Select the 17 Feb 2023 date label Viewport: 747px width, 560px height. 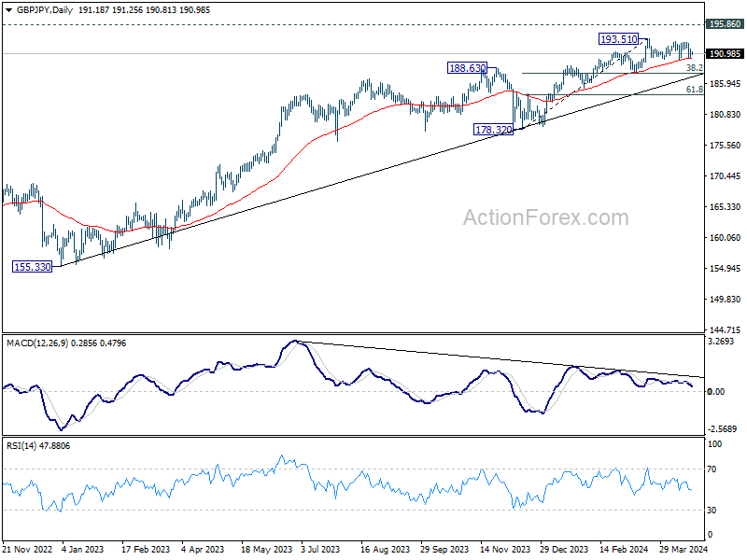(x=146, y=549)
